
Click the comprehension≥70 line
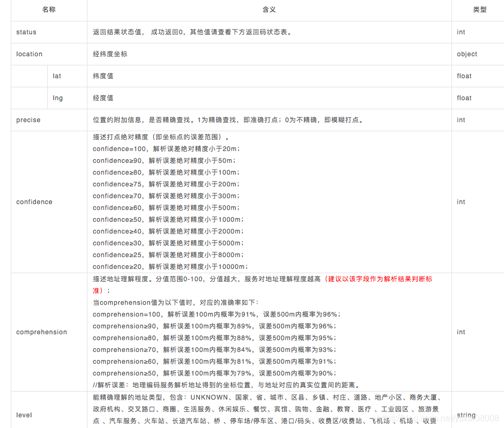point(214,350)
